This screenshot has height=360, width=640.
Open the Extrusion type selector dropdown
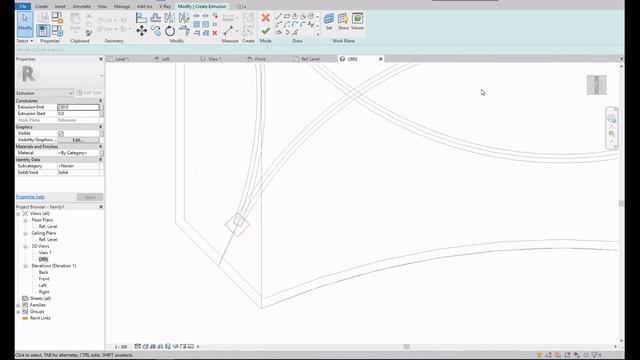44,93
